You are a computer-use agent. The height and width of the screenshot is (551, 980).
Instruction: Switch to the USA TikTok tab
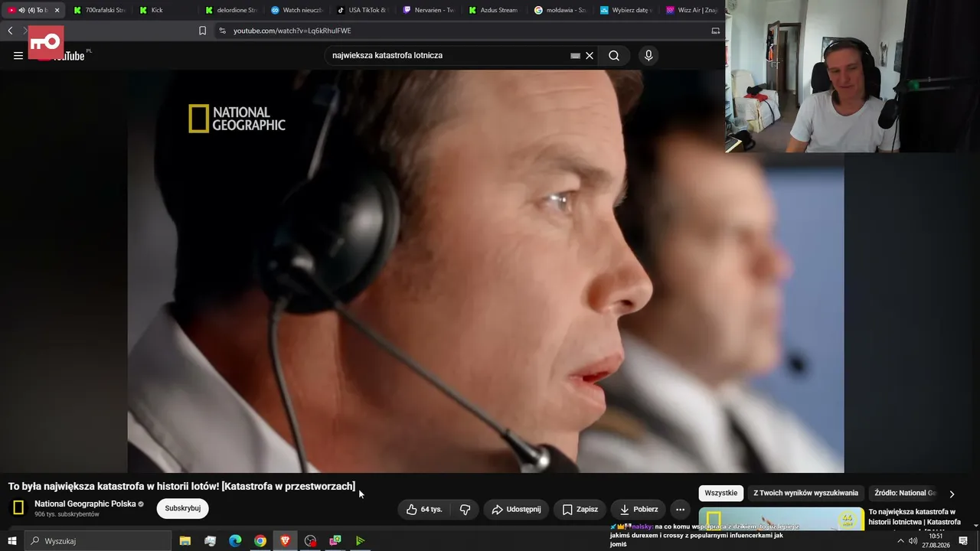point(363,10)
